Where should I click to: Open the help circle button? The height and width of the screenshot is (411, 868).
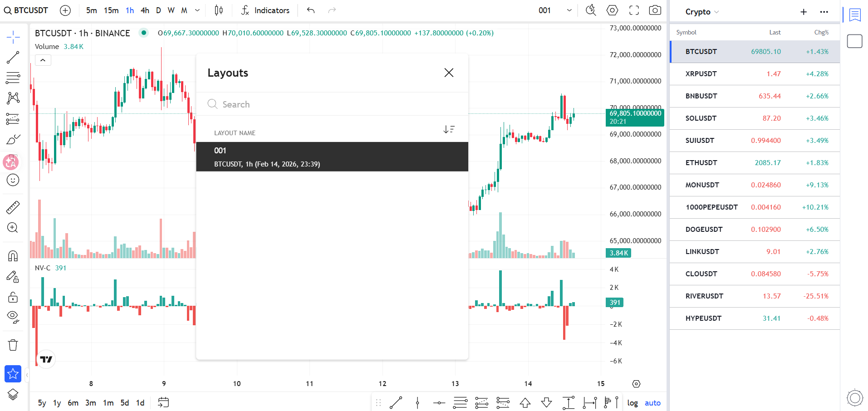tap(855, 398)
